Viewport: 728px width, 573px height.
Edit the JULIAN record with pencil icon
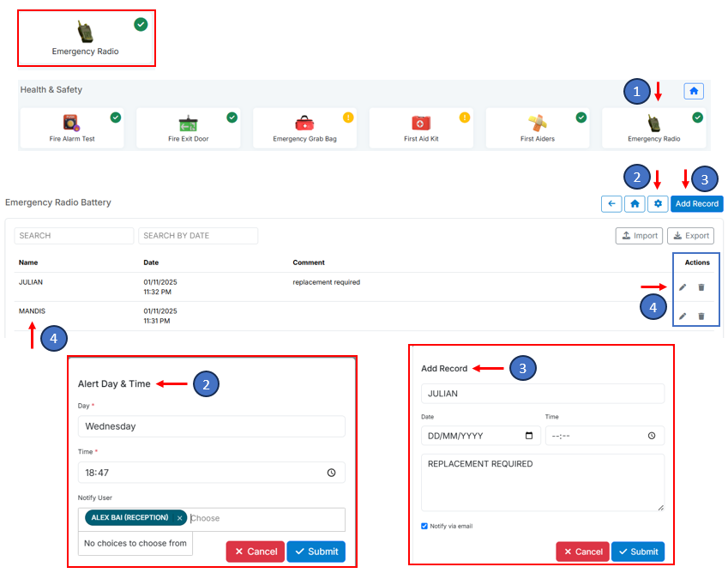click(683, 287)
